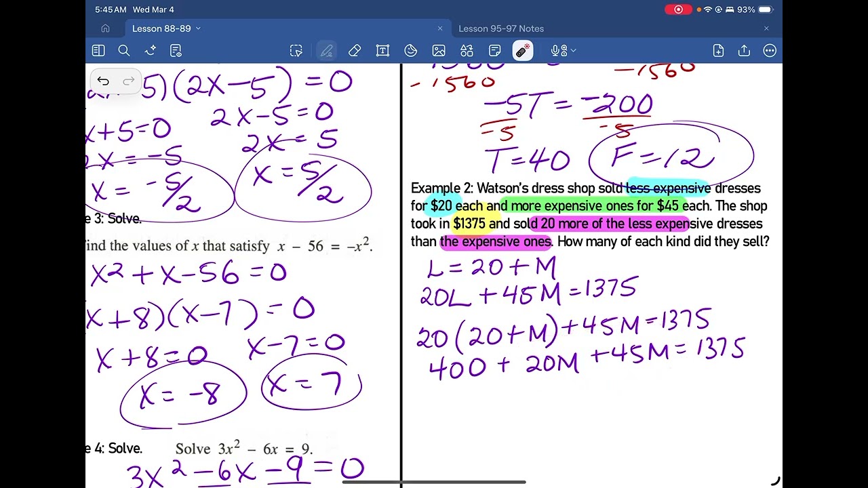
Task: Expand the microphone recording options chevron
Action: [574, 51]
